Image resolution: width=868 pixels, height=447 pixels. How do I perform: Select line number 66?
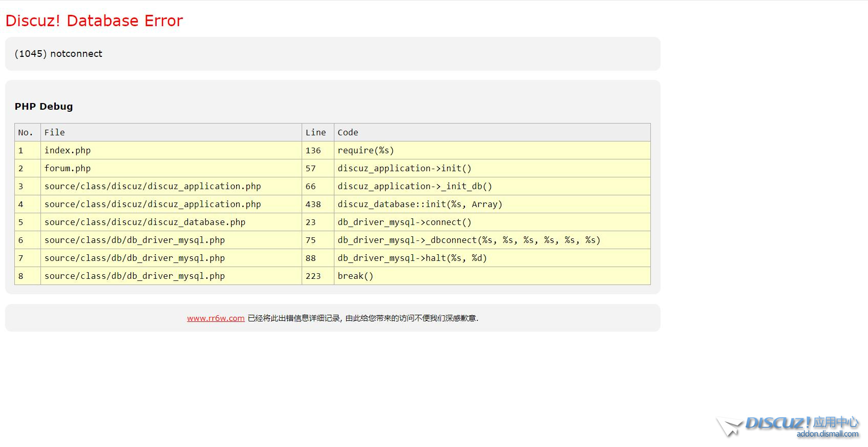pos(318,186)
